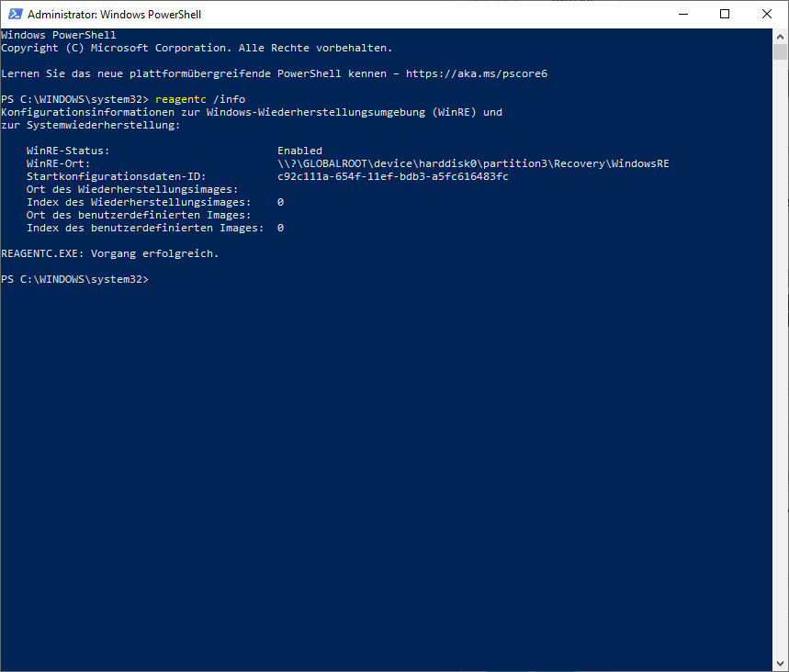
Task: Click the 'zur Systemwiederherstellung:' line
Action: (91, 125)
